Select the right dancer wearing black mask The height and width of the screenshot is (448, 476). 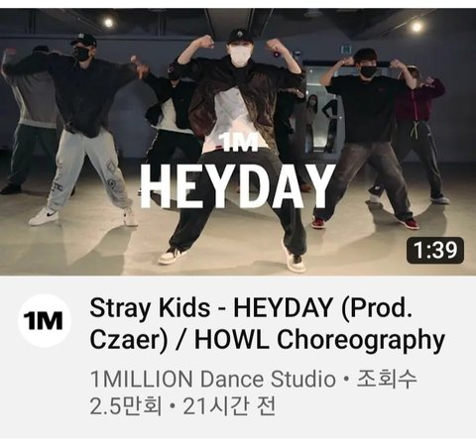pos(365,139)
